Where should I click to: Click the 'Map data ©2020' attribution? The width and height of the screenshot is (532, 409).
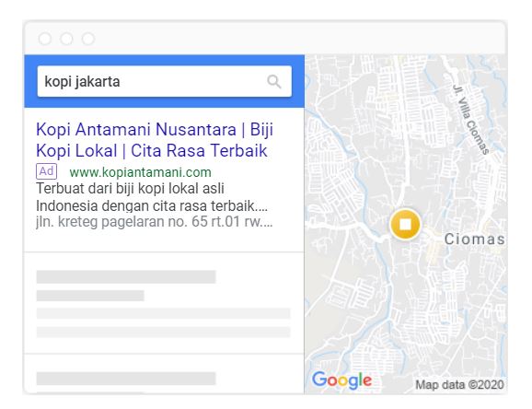click(x=459, y=385)
